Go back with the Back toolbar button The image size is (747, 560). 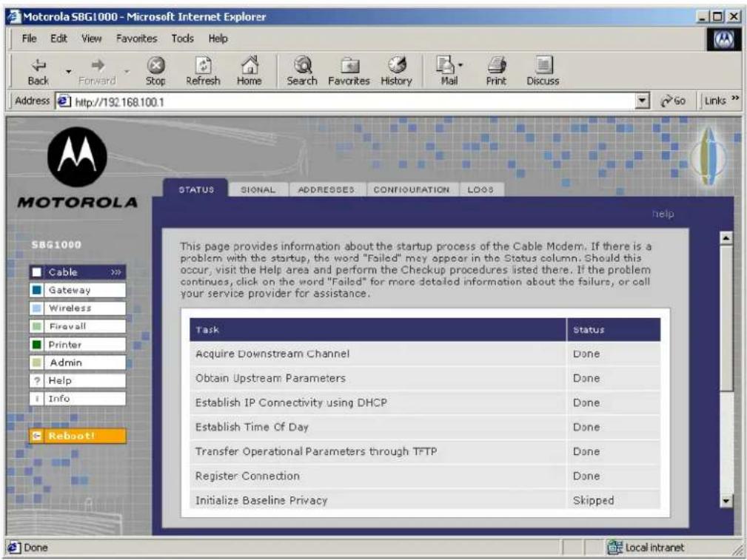click(38, 71)
